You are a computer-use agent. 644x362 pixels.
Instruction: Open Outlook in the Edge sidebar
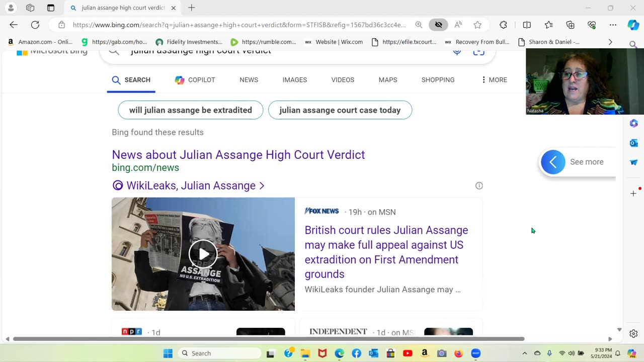click(633, 143)
